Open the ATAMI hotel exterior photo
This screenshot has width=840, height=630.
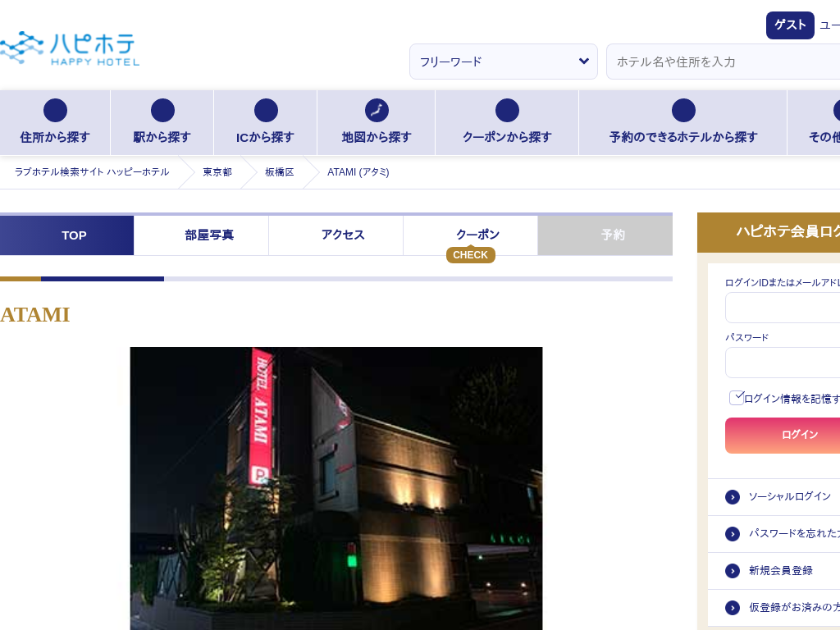pos(336,488)
